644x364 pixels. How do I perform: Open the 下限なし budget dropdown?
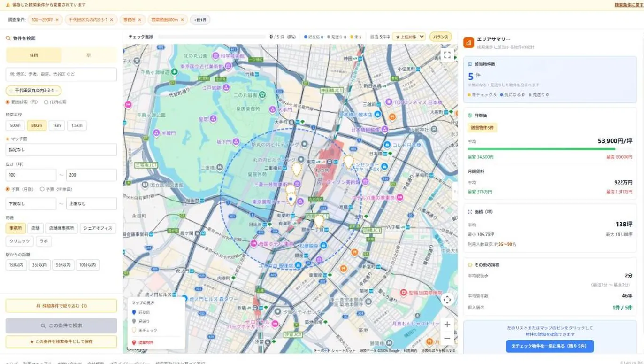tap(31, 204)
